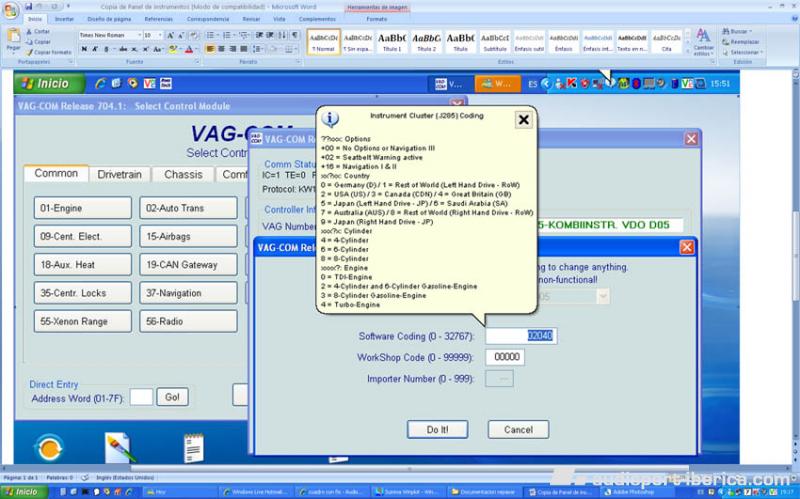800x499 pixels.
Task: Click the change case Aa icon
Action: [x=158, y=49]
